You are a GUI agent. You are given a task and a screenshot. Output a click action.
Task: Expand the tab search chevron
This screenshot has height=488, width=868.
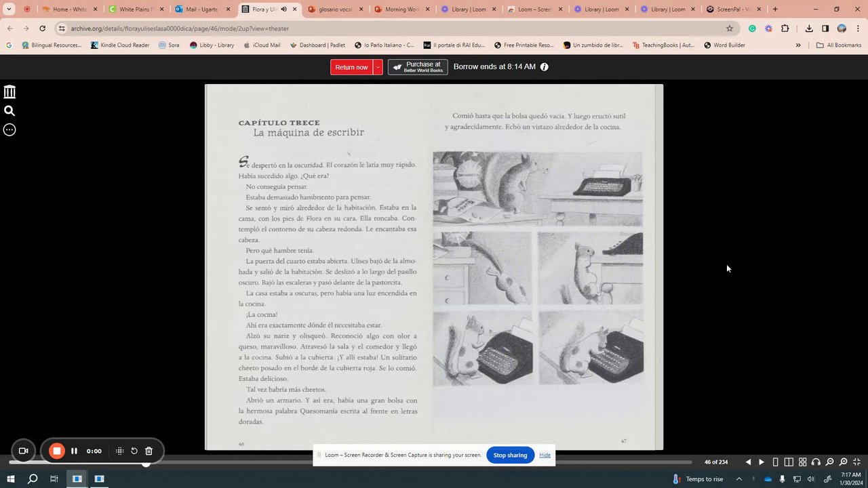tap(9, 9)
